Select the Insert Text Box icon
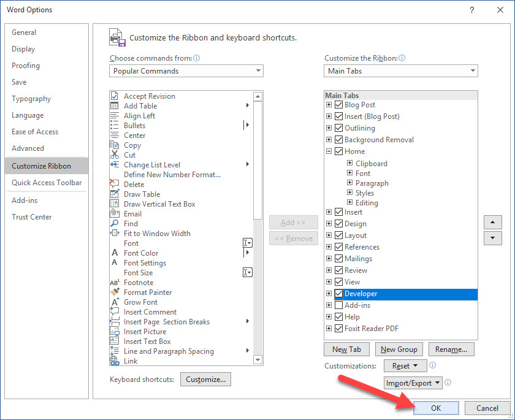Image resolution: width=515 pixels, height=420 pixels. click(114, 341)
